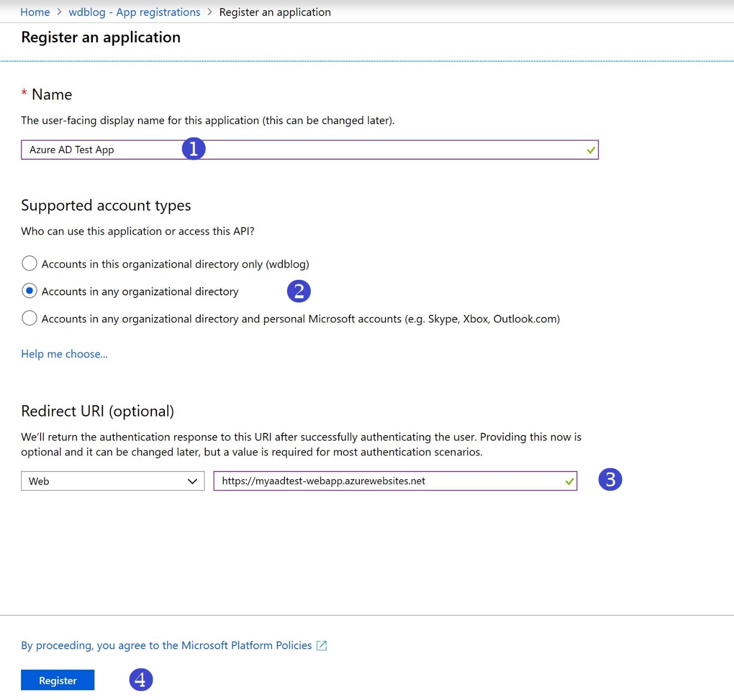Select organizational directory and personal Microsoft accounts

[x=29, y=318]
